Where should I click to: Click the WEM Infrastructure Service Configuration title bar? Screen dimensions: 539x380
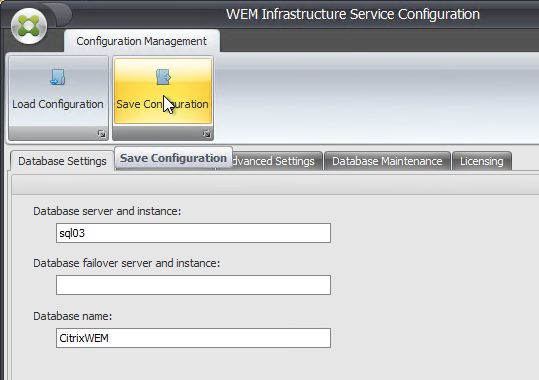353,14
